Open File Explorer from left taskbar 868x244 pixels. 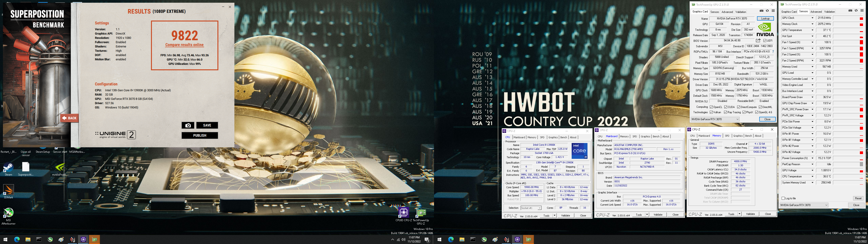tap(28, 240)
